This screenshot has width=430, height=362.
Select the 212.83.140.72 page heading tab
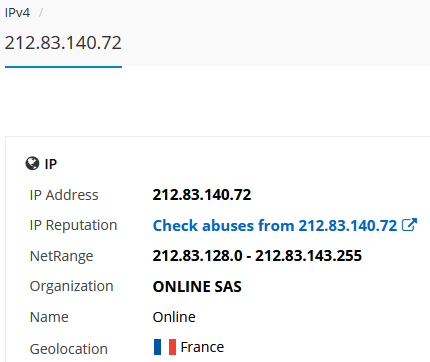[x=63, y=43]
